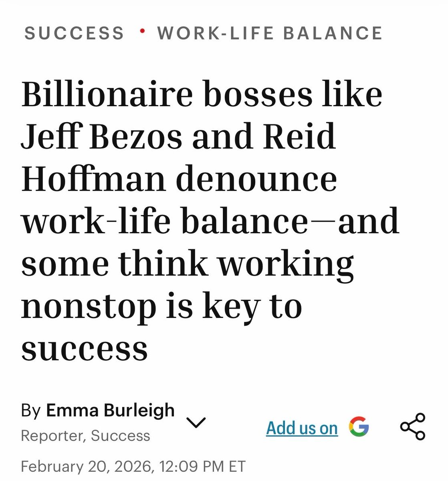Click the share icon

[413, 426]
